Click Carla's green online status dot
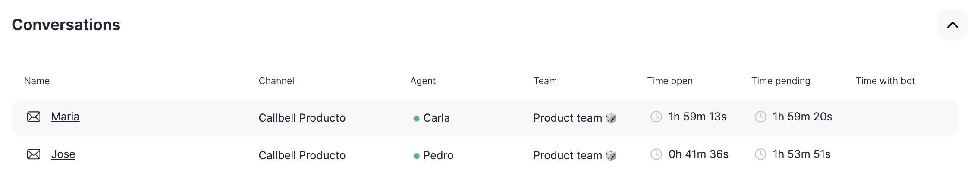Screen dimensions: 980x189 coord(416,118)
